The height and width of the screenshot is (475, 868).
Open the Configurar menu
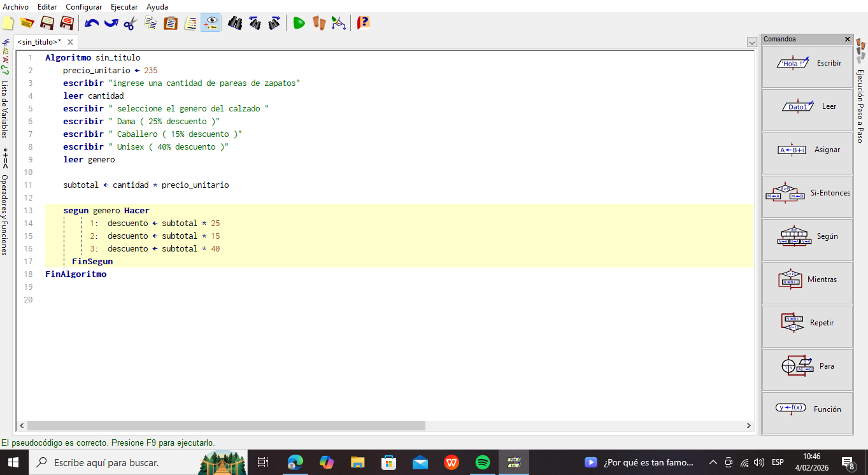coord(83,7)
